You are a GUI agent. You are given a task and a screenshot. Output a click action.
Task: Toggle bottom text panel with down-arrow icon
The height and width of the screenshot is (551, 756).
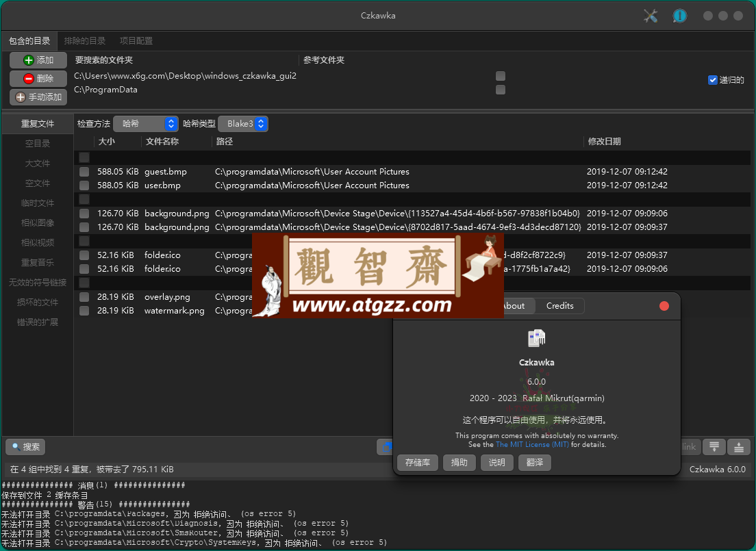(x=714, y=447)
